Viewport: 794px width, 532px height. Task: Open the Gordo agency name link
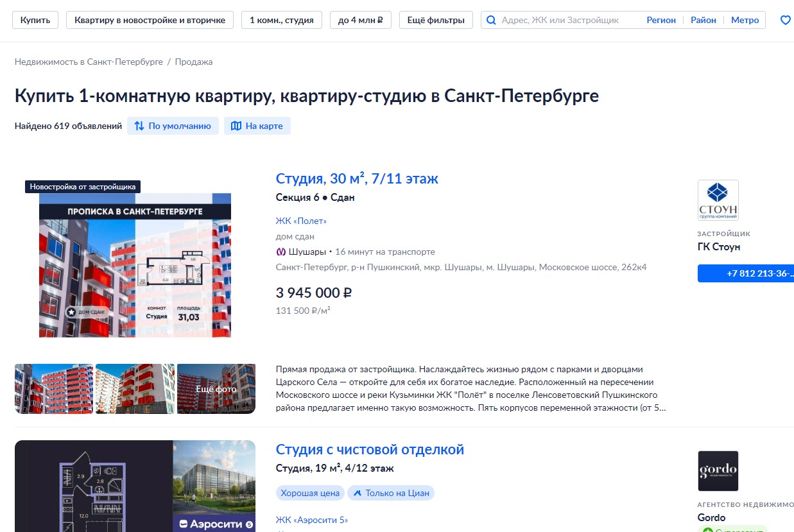[x=711, y=518]
